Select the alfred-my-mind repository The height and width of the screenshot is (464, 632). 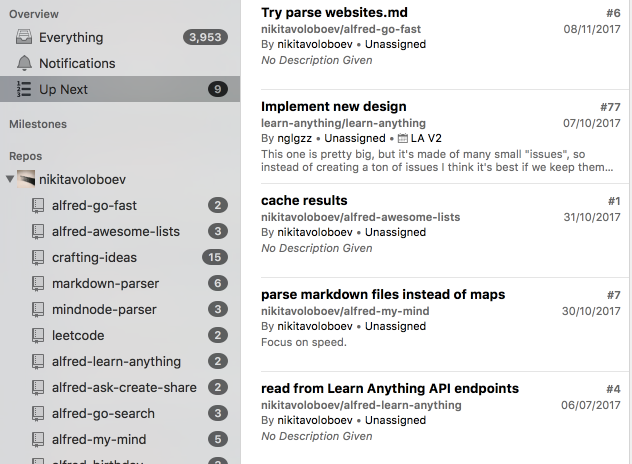[x=120, y=439]
